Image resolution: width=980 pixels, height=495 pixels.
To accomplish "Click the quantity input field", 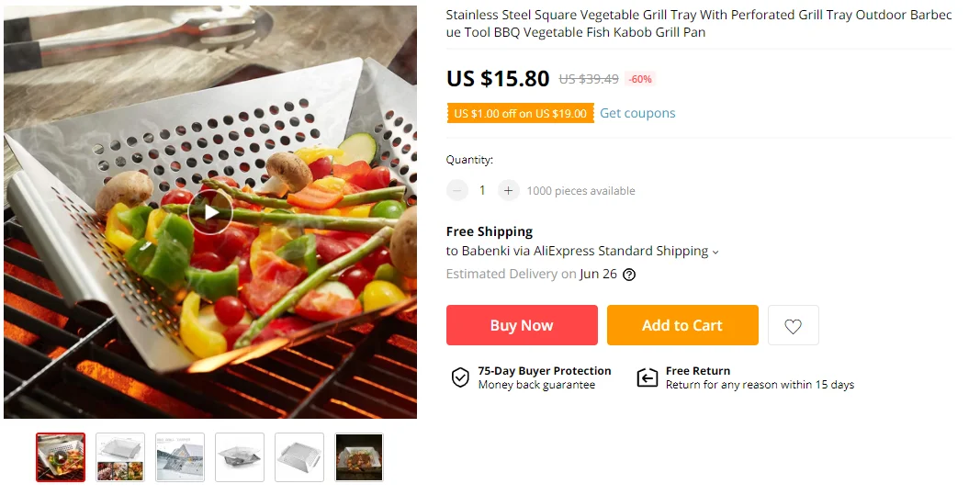I will click(x=482, y=191).
